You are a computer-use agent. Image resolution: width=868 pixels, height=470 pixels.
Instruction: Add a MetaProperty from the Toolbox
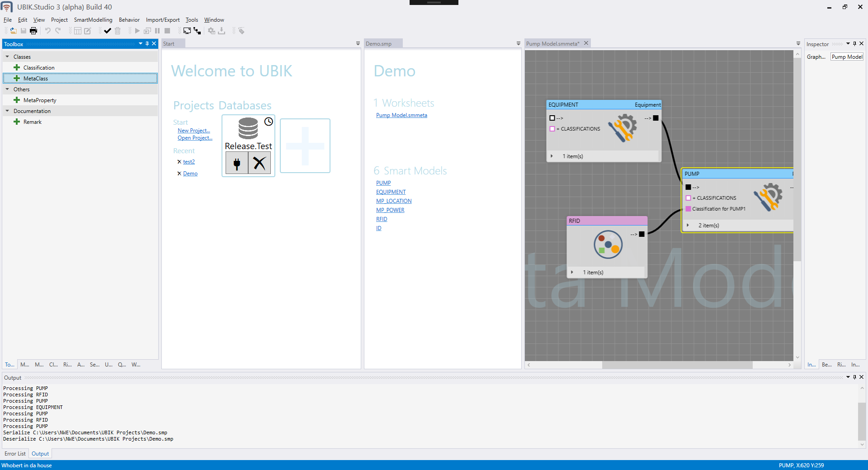pos(40,100)
